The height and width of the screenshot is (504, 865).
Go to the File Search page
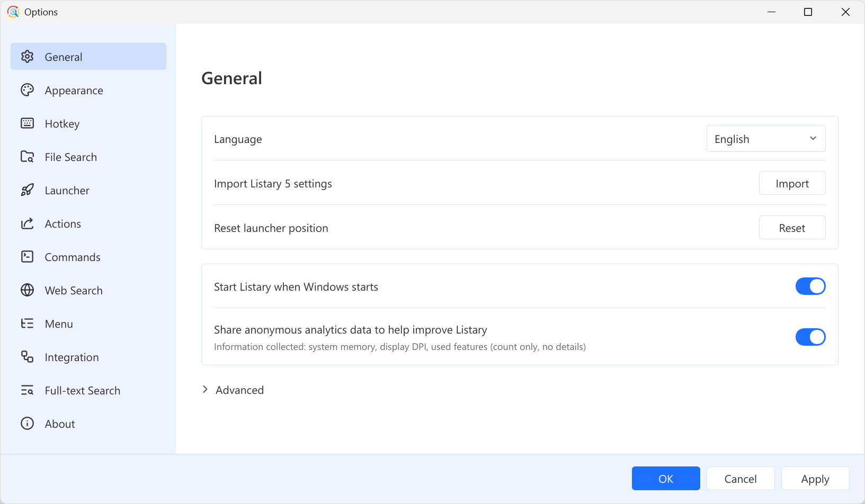click(x=88, y=157)
